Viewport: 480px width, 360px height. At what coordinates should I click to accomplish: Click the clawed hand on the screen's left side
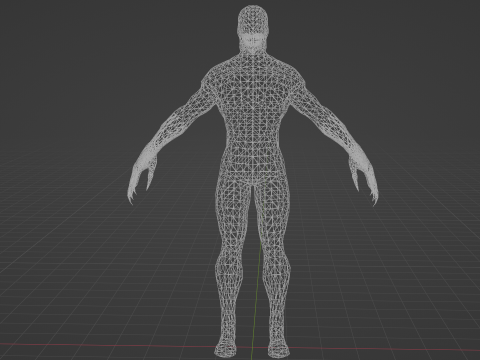click(x=141, y=176)
